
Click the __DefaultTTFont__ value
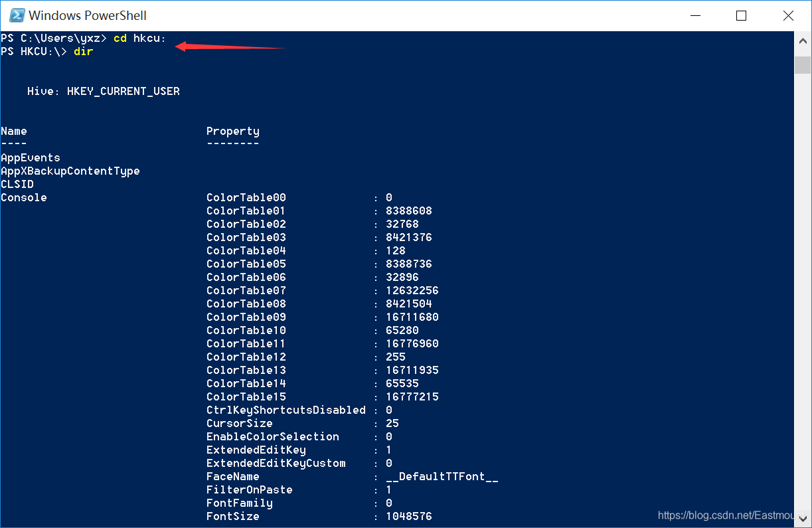[442, 476]
